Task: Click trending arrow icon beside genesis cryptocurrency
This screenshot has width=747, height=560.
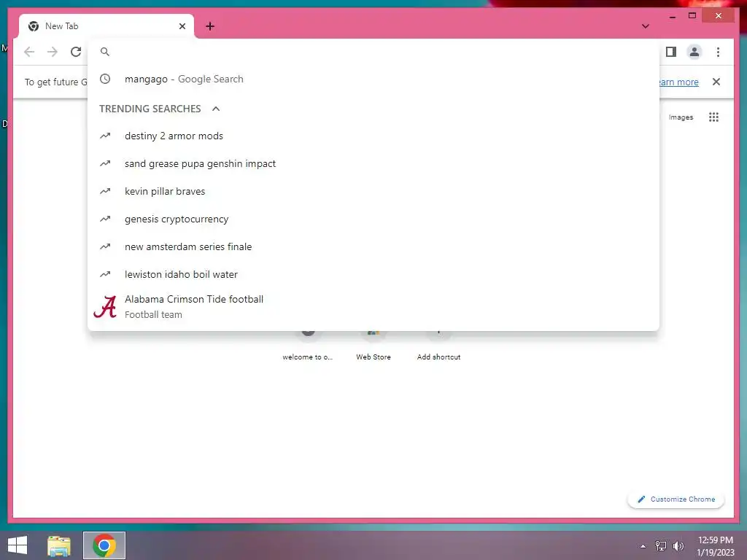Action: [105, 219]
